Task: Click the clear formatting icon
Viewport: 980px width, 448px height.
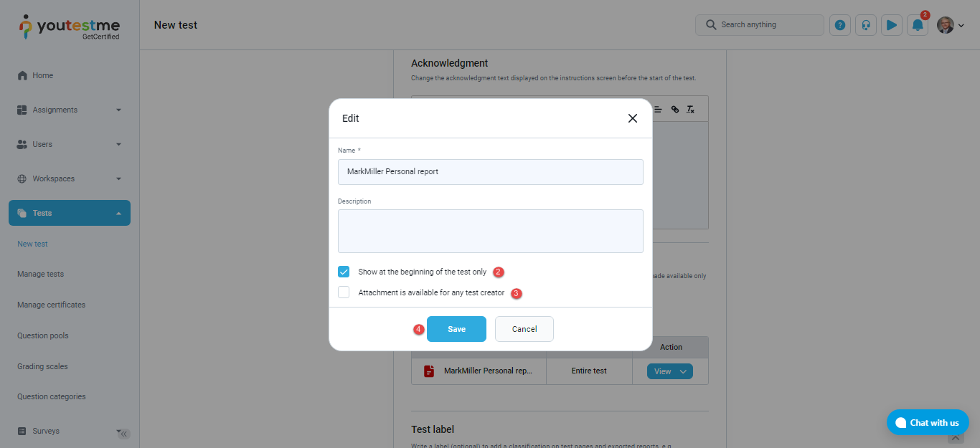Action: click(690, 110)
